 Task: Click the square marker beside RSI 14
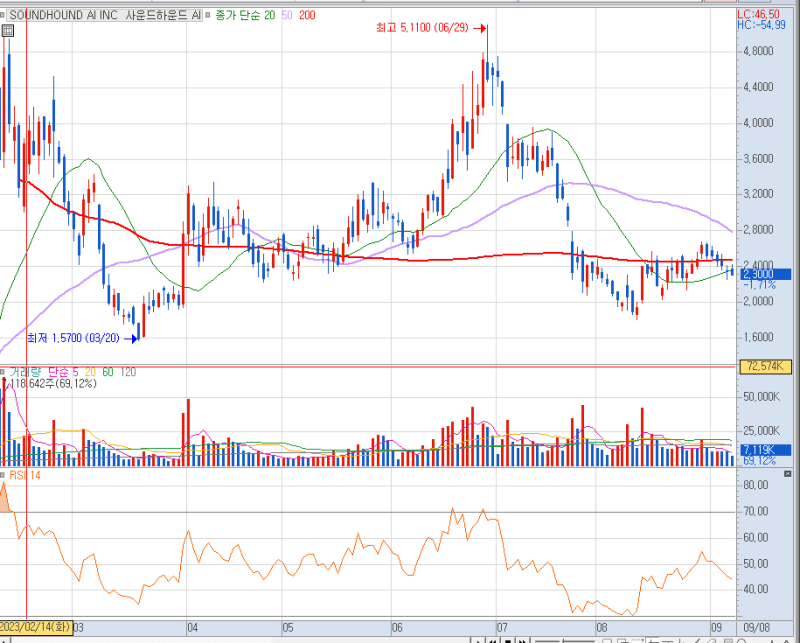click(4, 474)
